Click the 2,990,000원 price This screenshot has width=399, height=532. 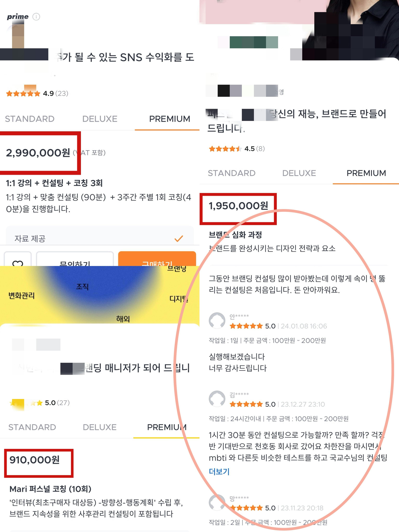(x=38, y=153)
